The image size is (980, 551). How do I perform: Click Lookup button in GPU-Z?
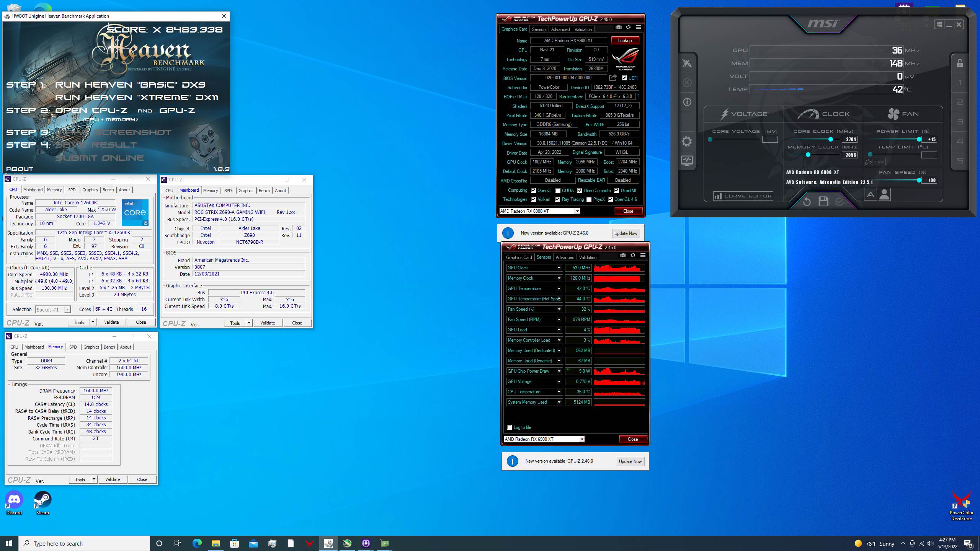coord(625,41)
